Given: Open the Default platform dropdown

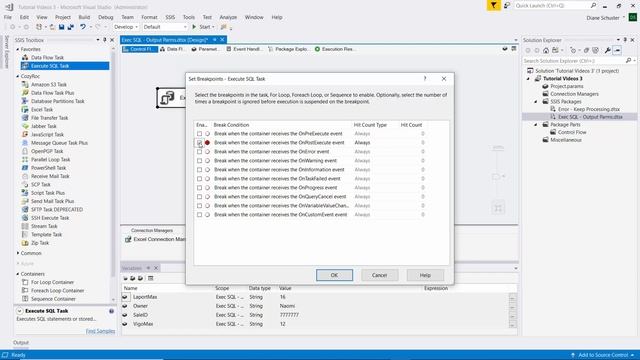Looking at the screenshot, I should 164,27.
